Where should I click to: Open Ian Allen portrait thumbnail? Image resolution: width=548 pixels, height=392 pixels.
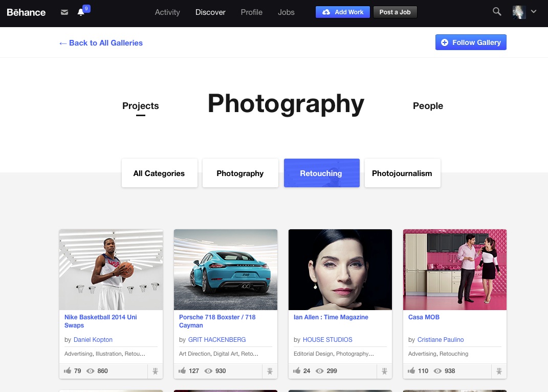click(x=340, y=270)
